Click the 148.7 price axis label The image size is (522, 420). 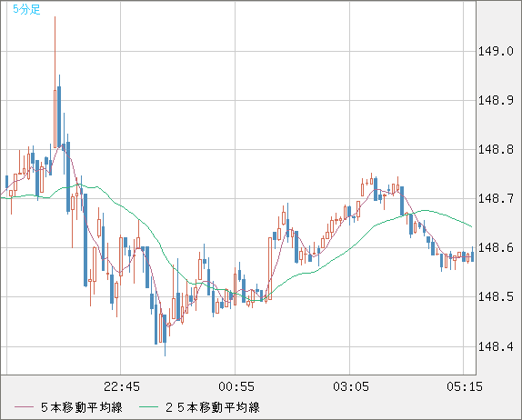coord(496,199)
